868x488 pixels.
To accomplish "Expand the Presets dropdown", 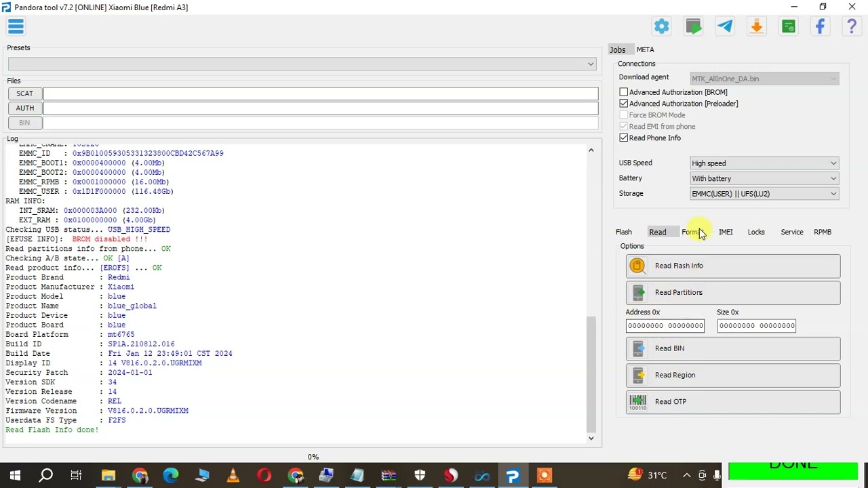I will [x=302, y=64].
